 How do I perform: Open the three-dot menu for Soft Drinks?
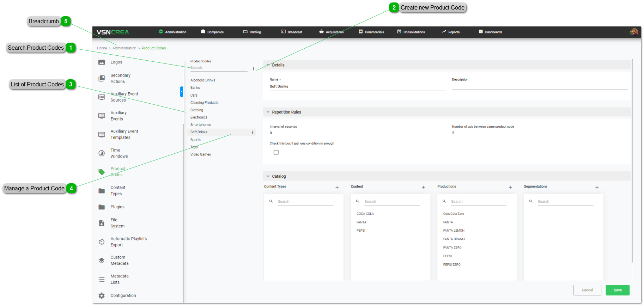(x=253, y=133)
